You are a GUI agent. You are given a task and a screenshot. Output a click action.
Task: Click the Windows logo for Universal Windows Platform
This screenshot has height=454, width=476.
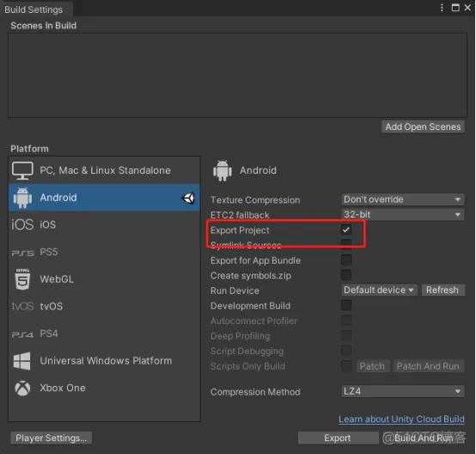point(21,361)
